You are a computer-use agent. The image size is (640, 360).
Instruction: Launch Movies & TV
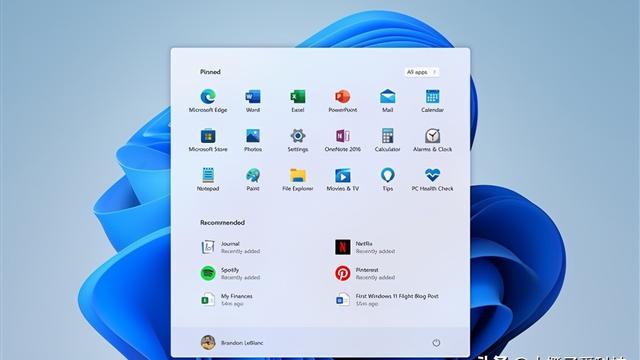pos(342,179)
